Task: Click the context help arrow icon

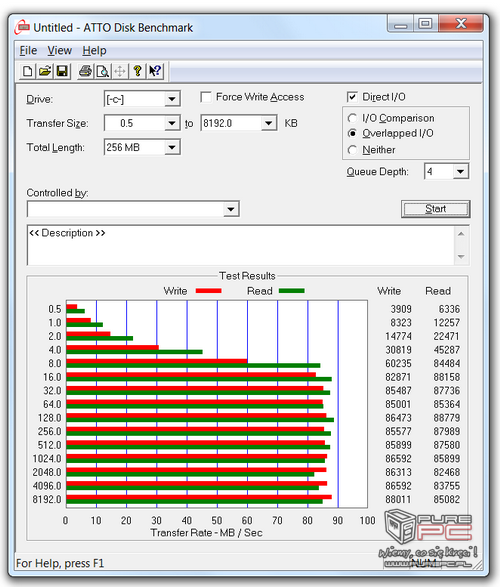Action: [x=155, y=71]
